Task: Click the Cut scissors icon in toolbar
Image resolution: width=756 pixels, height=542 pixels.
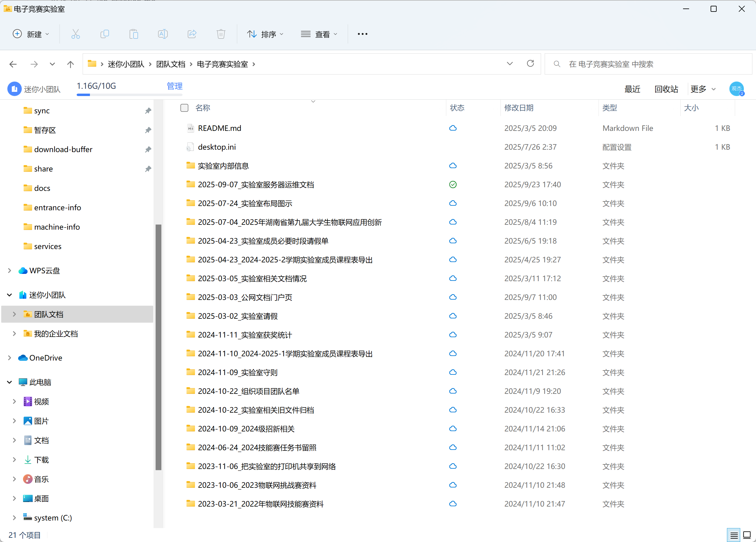Action: coord(76,34)
